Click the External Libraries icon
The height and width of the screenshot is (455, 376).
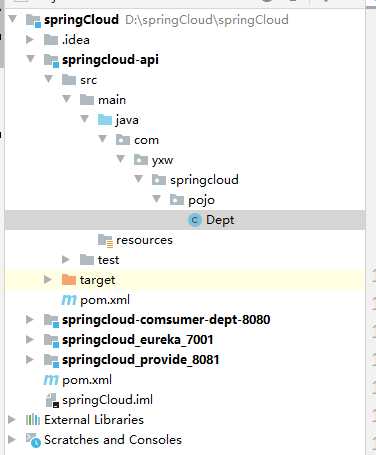[x=33, y=420]
